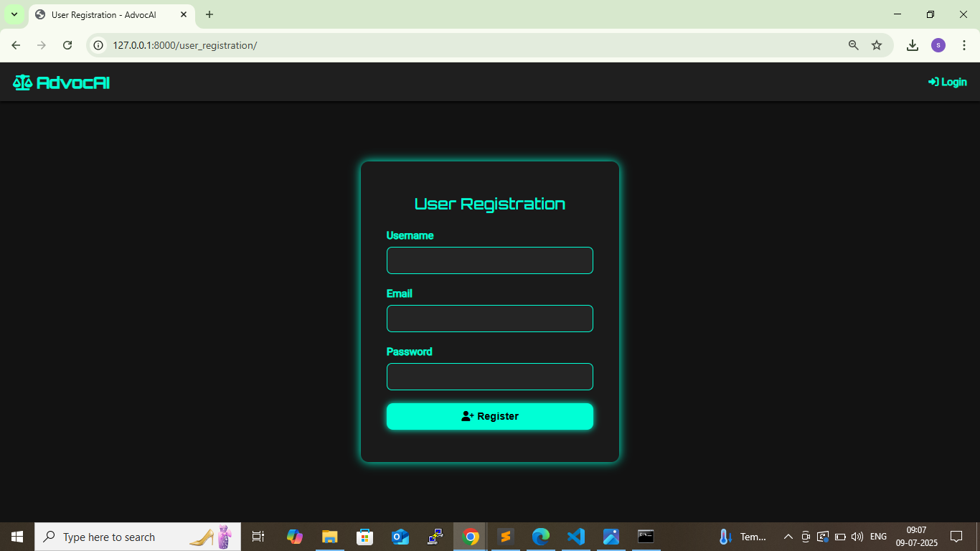Open the Photos app from taskbar
The image size is (980, 551).
click(611, 537)
